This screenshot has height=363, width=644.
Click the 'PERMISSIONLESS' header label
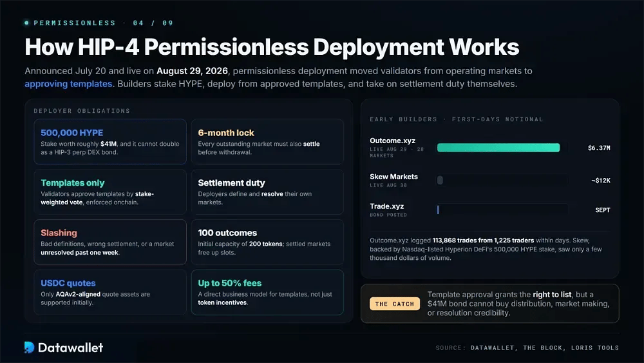point(75,23)
